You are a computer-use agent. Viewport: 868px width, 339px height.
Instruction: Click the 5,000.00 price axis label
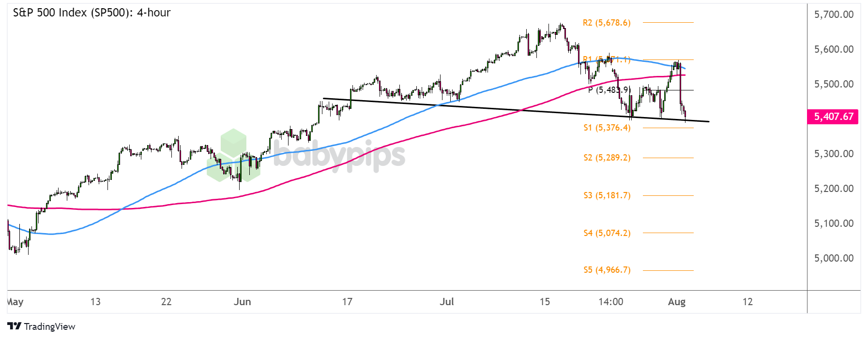(x=834, y=258)
